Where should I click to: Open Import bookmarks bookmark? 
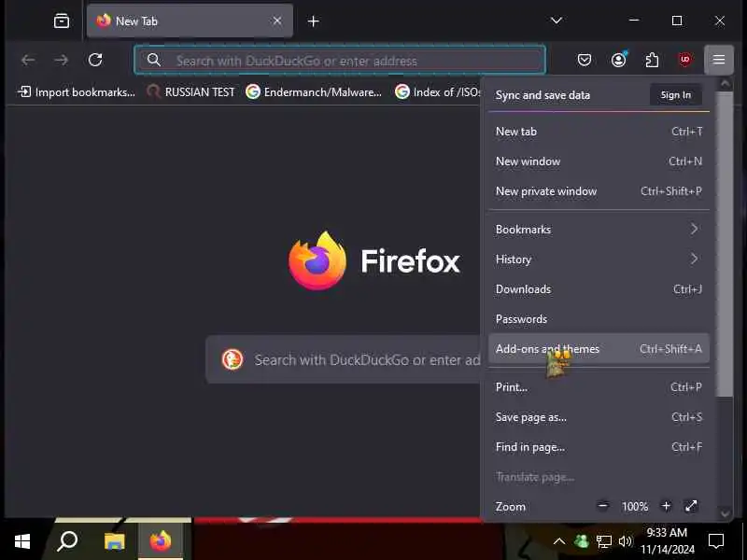pos(77,91)
